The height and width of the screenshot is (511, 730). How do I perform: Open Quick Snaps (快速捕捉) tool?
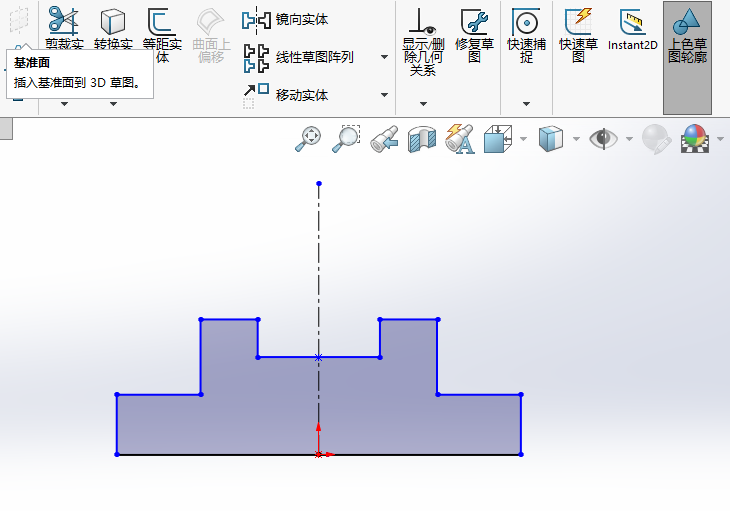(526, 35)
